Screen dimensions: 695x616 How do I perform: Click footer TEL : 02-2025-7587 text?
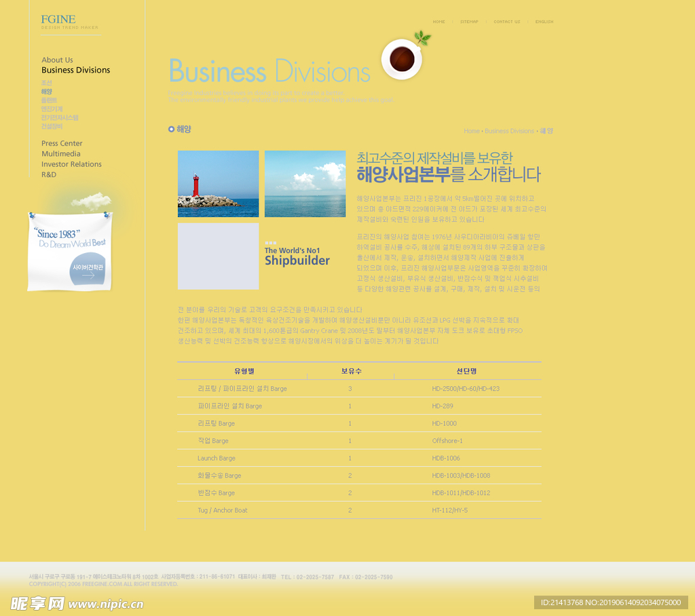(x=307, y=577)
